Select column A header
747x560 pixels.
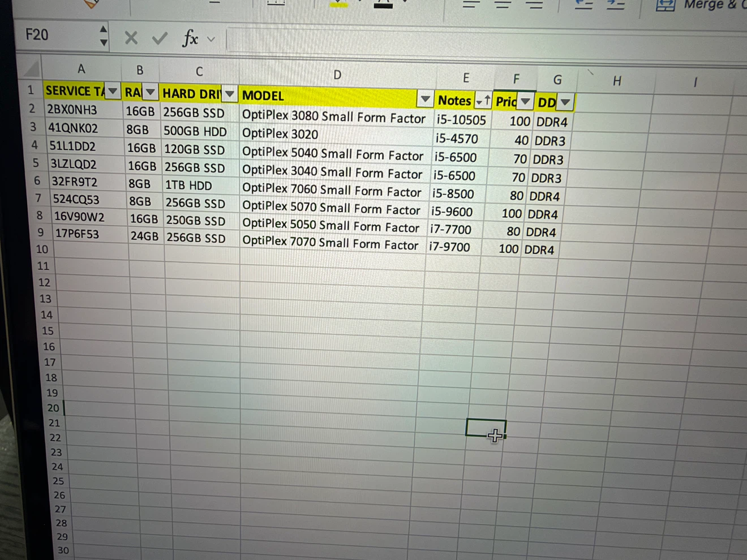[x=81, y=69]
